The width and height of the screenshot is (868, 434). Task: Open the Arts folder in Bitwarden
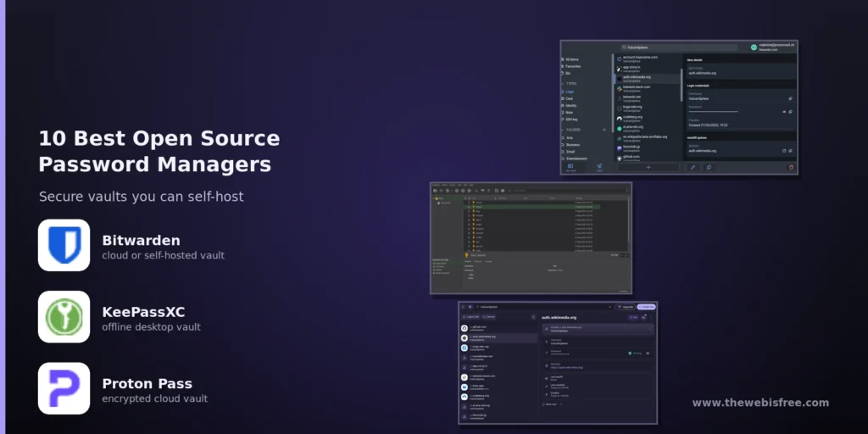568,138
